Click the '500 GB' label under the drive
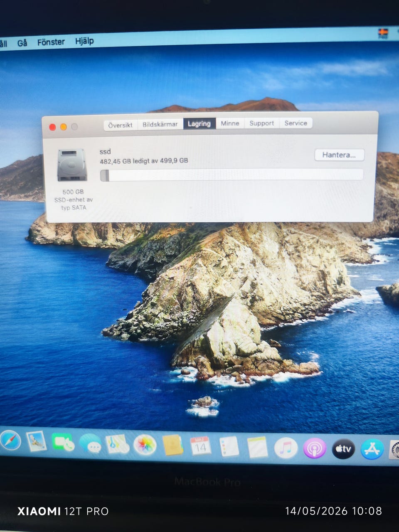399x532 pixels. [73, 192]
